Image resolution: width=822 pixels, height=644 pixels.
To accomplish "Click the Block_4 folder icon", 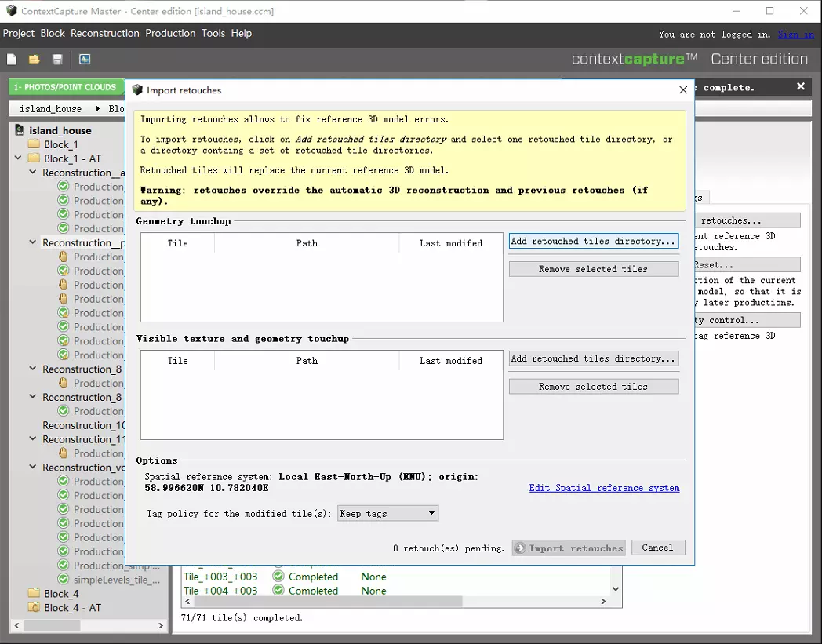I will pyautogui.click(x=34, y=593).
